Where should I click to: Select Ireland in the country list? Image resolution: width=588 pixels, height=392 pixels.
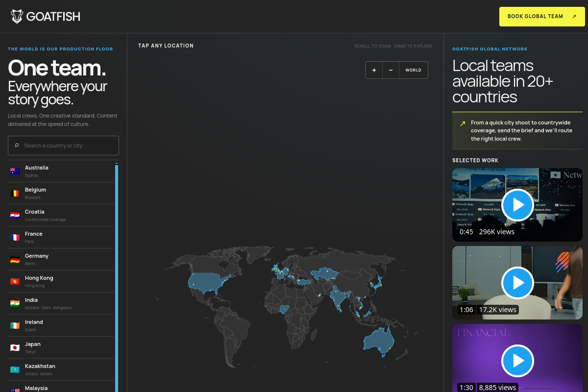click(x=61, y=325)
